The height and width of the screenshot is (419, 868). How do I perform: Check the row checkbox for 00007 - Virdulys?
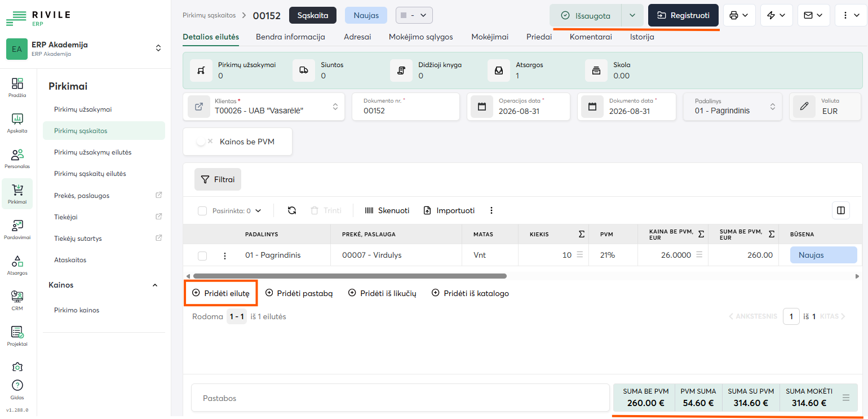(x=202, y=256)
